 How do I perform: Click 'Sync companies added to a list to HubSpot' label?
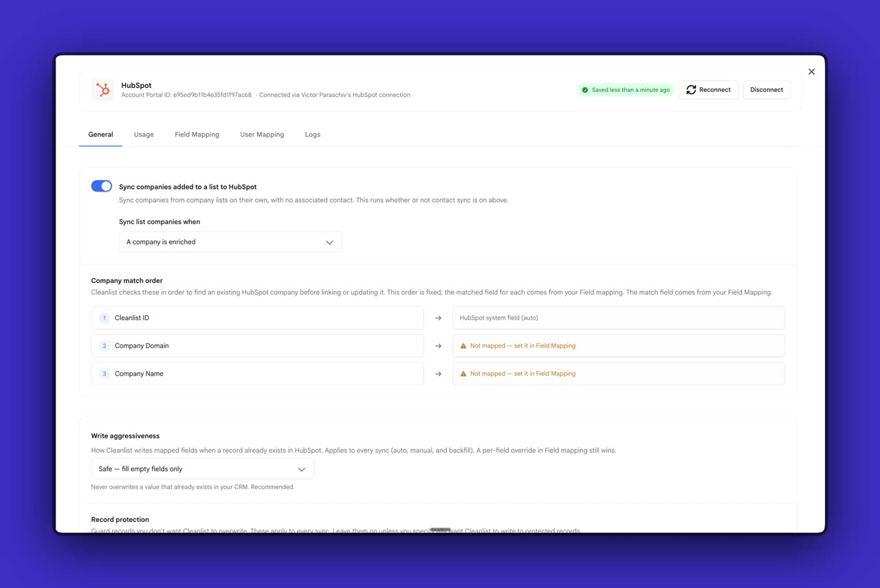tap(188, 187)
